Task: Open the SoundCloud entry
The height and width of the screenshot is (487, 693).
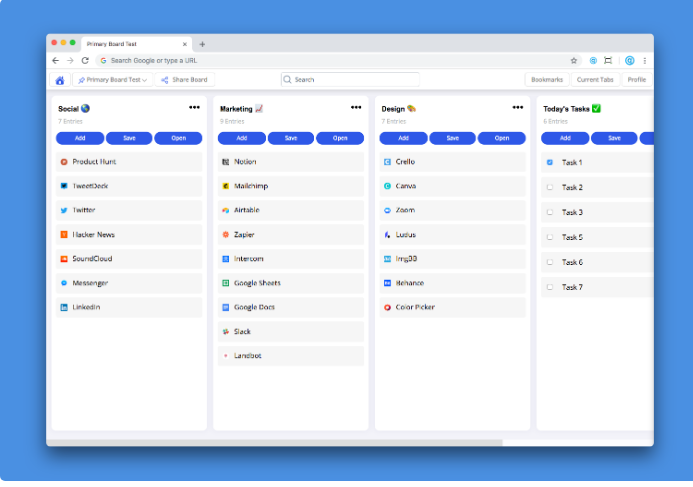Action: tap(129, 259)
